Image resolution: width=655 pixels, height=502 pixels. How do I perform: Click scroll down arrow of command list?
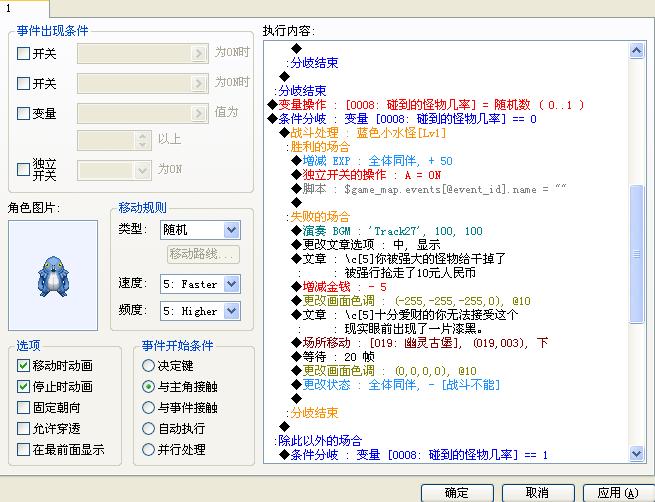click(636, 453)
